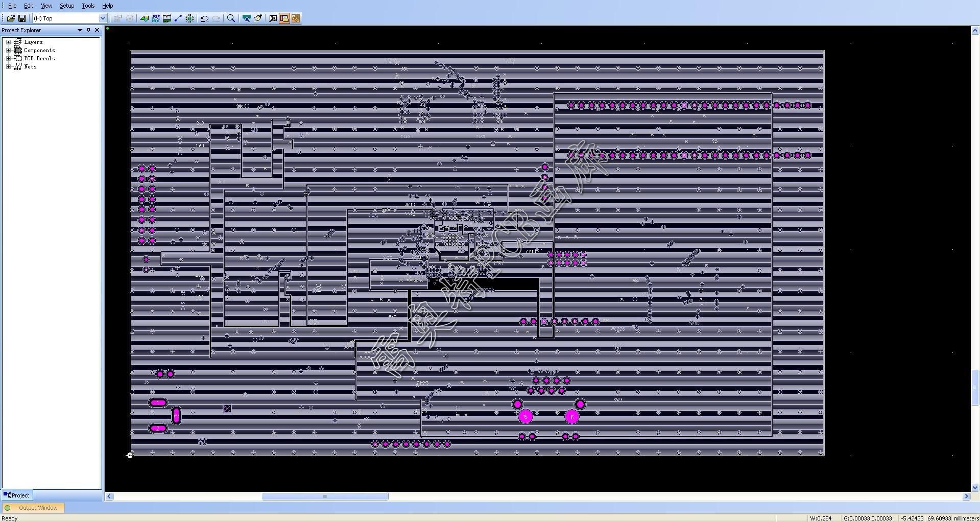Expand the Nets tree node

(8, 67)
